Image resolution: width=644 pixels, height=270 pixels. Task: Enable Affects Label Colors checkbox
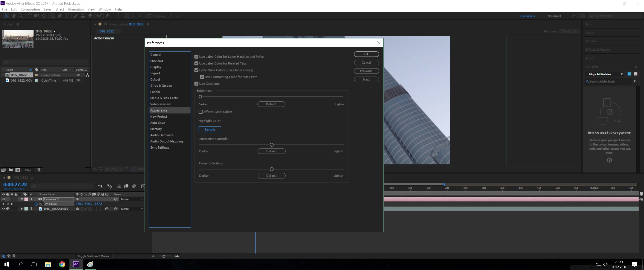(201, 112)
